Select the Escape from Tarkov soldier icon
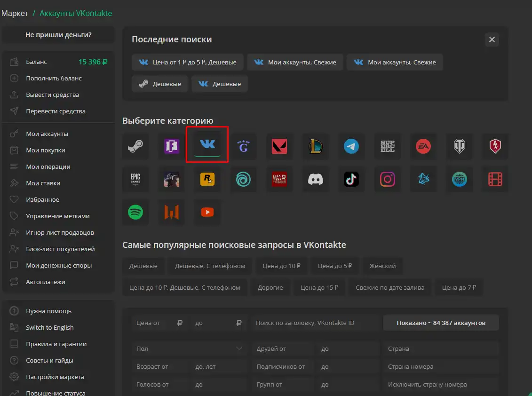The image size is (532, 396). (x=171, y=179)
